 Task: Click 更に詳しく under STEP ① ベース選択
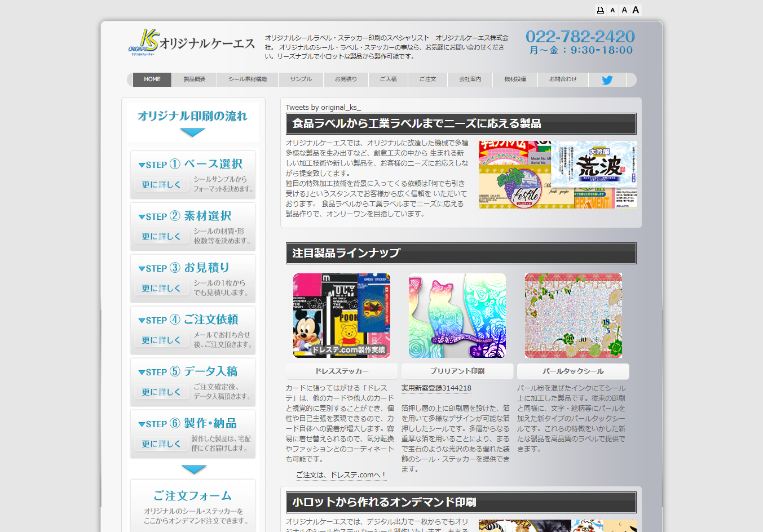click(162, 184)
